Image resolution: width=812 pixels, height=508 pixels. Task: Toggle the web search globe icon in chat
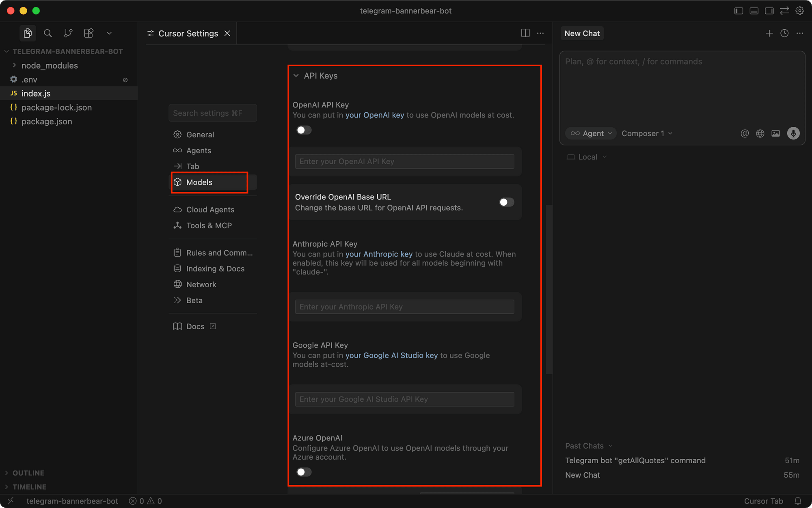(760, 133)
